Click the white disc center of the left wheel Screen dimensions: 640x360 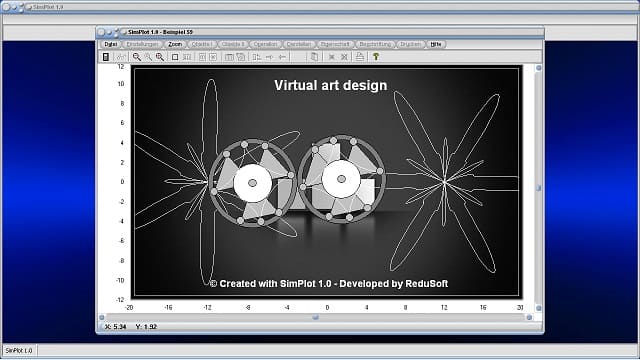253,183
